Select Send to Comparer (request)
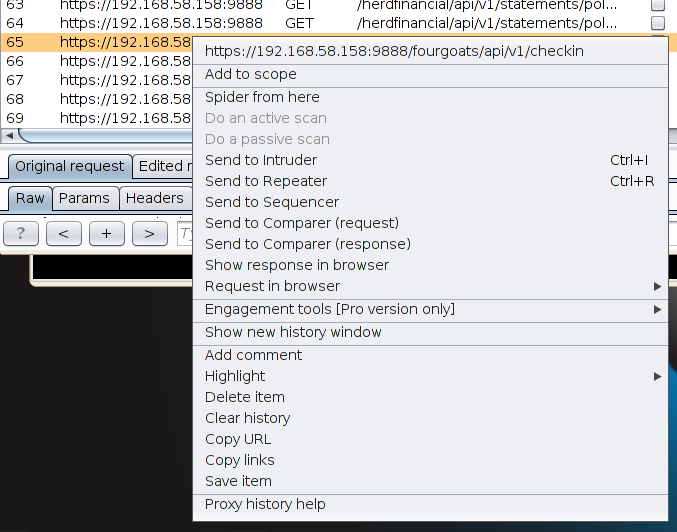Image resolution: width=677 pixels, height=532 pixels. 430,223
